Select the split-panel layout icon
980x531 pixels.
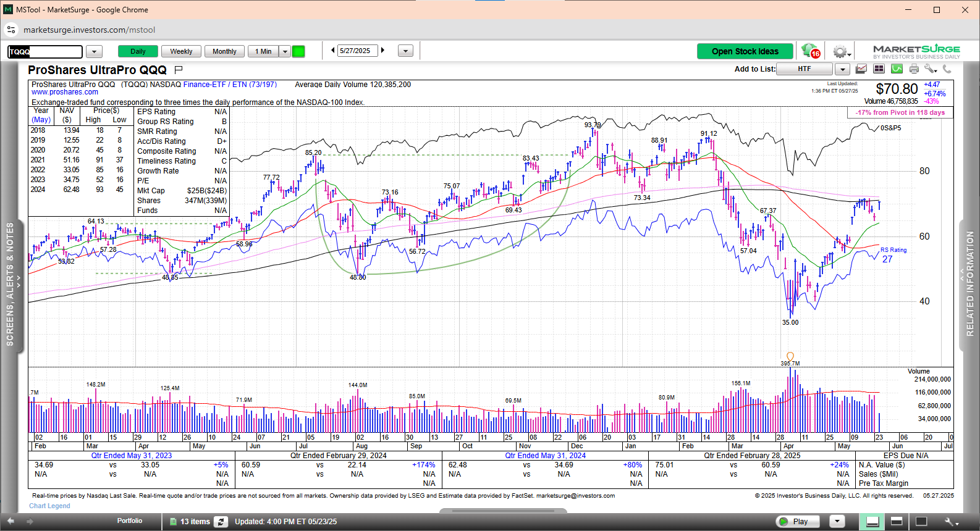[x=897, y=522]
